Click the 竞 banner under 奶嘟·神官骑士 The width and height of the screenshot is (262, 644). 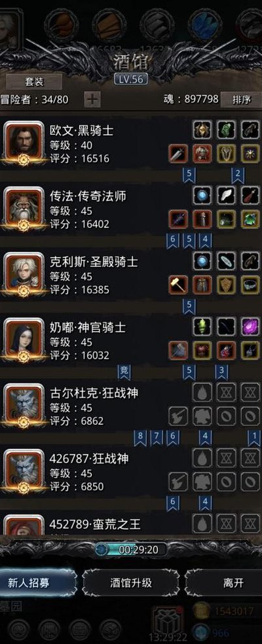(124, 371)
